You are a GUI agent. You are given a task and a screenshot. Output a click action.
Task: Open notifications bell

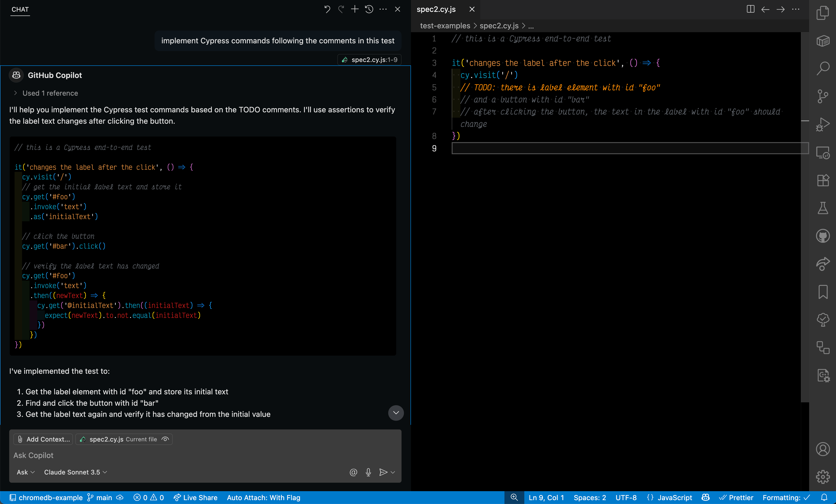coord(824,497)
